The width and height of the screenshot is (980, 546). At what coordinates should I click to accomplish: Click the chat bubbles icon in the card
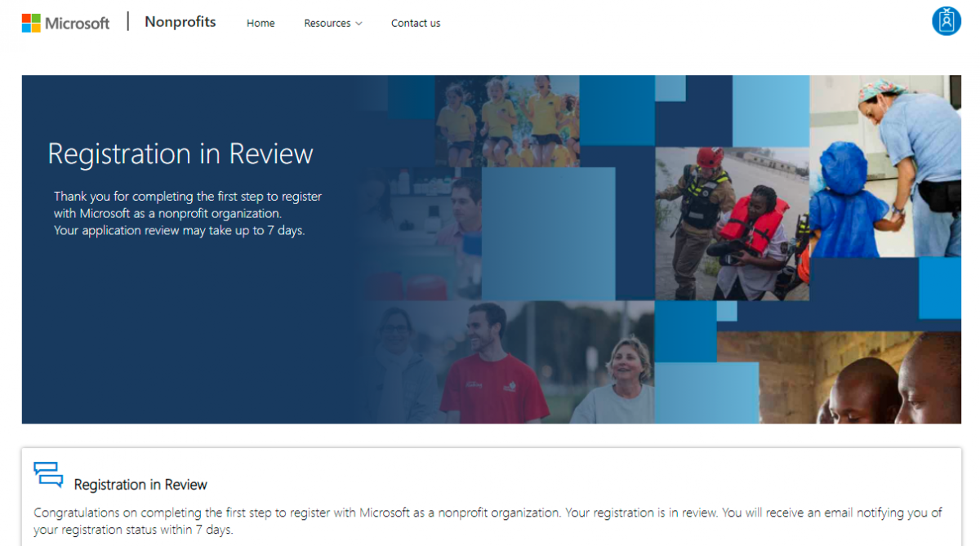pos(48,474)
